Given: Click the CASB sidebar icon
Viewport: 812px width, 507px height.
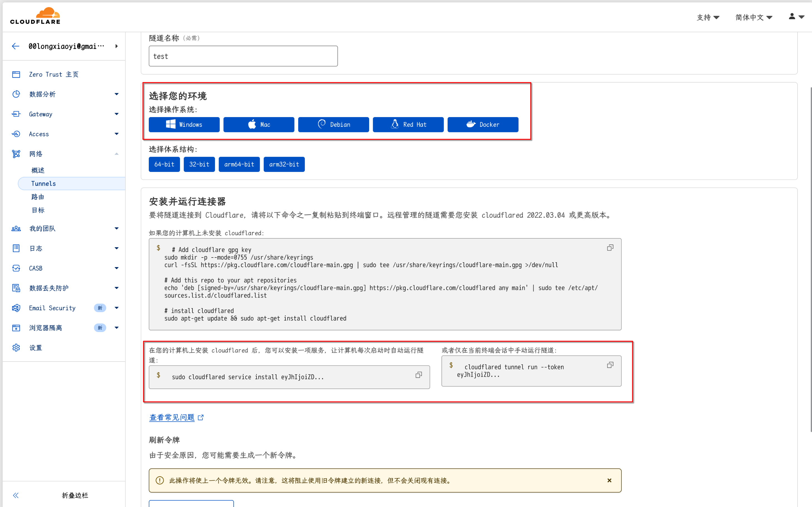Looking at the screenshot, I should [x=16, y=268].
